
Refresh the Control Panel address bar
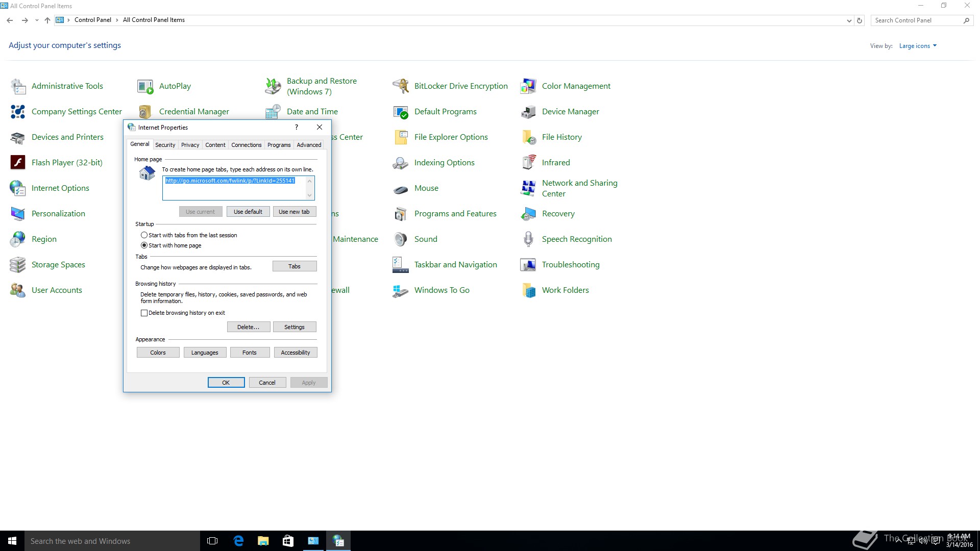(860, 21)
